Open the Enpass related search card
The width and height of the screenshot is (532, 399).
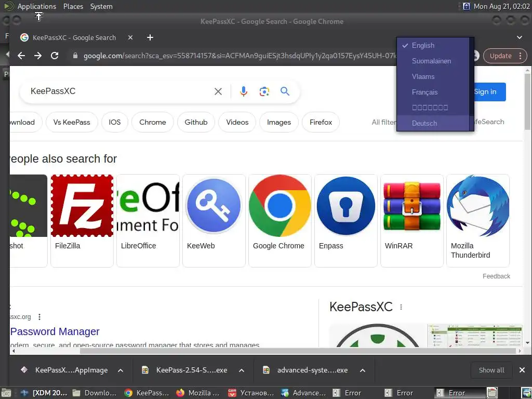[345, 220]
